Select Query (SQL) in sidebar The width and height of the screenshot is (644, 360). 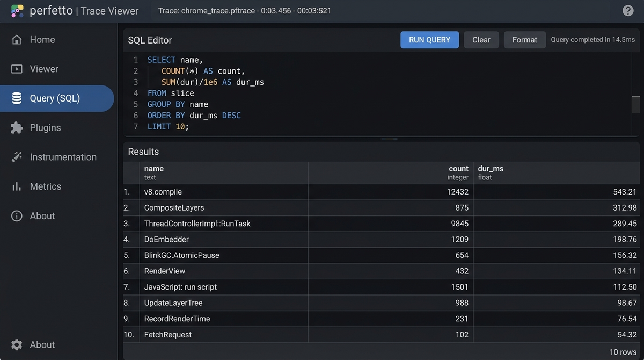(x=57, y=98)
